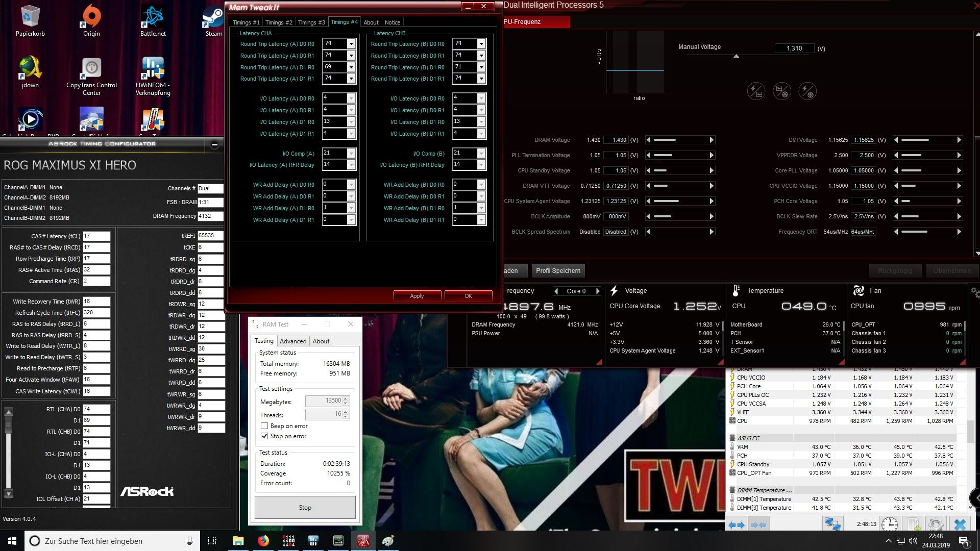The image size is (980, 551).
Task: Open the Notice tab in Mem TweakIt
Action: (x=393, y=22)
